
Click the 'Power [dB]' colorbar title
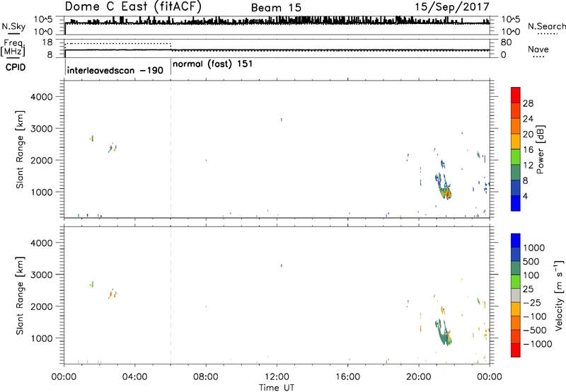541,149
